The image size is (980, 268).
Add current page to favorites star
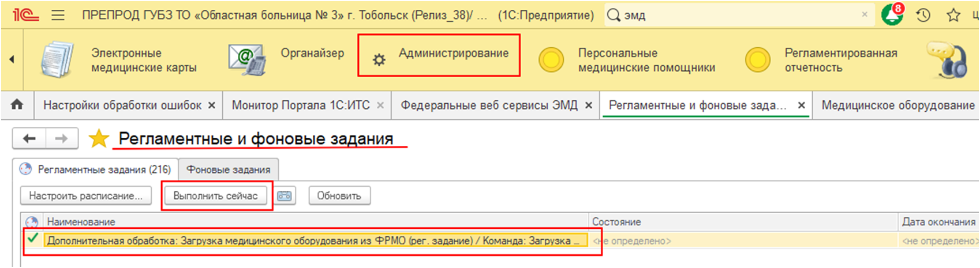99,139
